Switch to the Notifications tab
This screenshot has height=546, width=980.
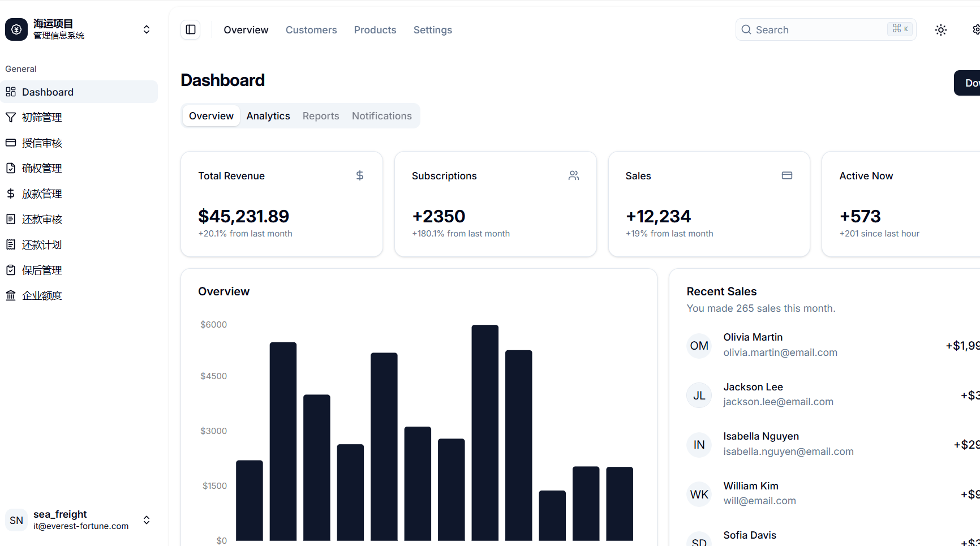pyautogui.click(x=382, y=116)
